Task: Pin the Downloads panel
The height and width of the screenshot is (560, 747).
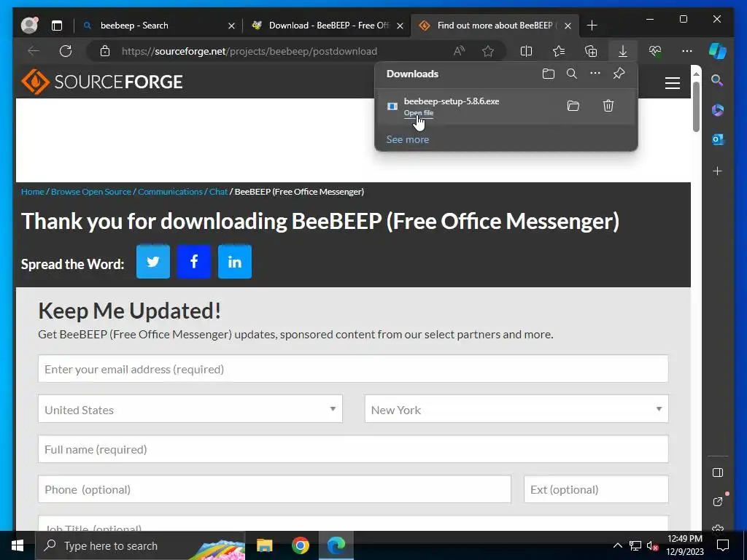Action: point(619,74)
